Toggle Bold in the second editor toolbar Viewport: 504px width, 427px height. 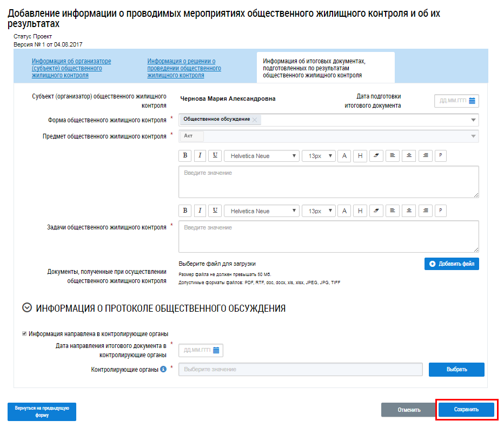click(185, 211)
